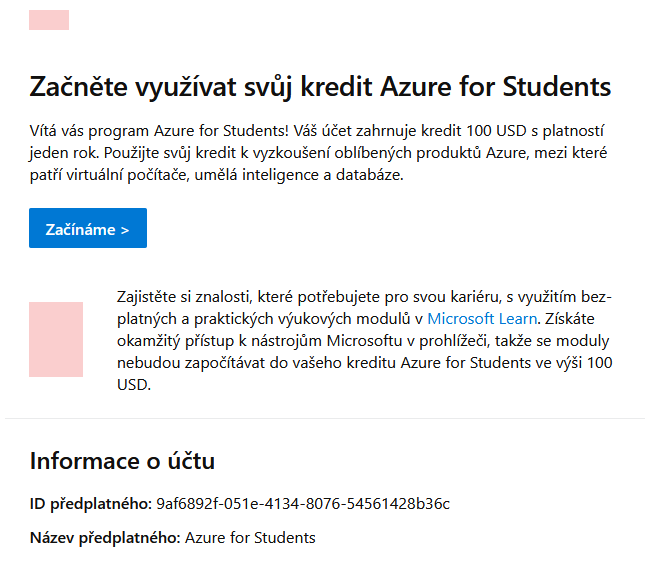Click the Azure for Students subscription name value
Screen dimensions: 672x576
tap(250, 537)
